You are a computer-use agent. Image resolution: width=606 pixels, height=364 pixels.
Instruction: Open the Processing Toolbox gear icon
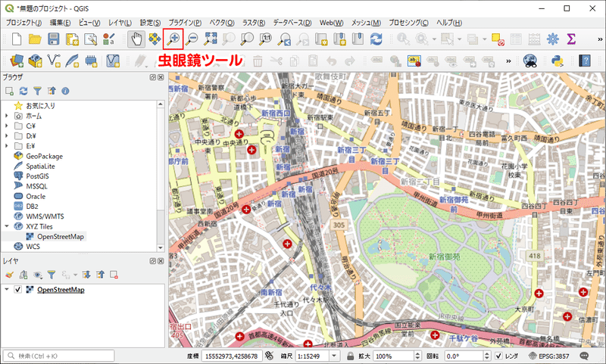pos(553,39)
